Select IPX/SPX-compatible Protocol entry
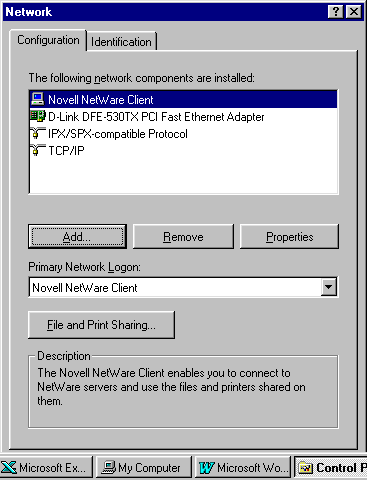367x480 pixels. 183,133
